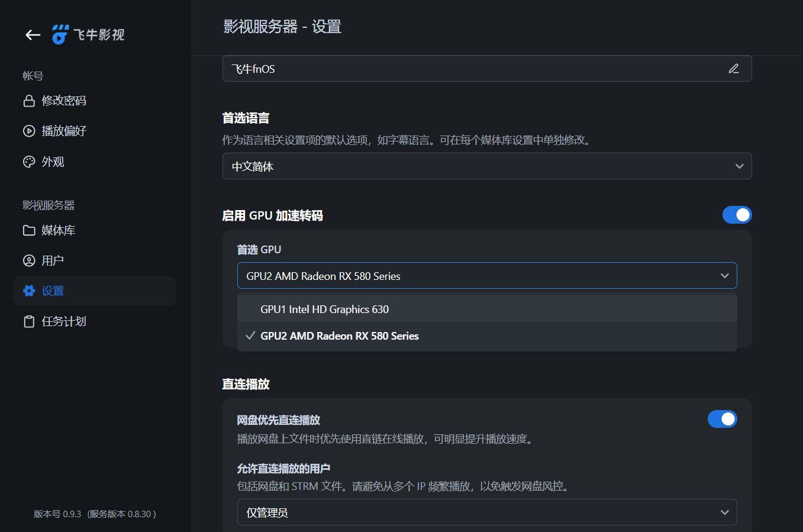This screenshot has width=803, height=532.
Task: Click the 直连播放 section heading
Action: (x=246, y=384)
